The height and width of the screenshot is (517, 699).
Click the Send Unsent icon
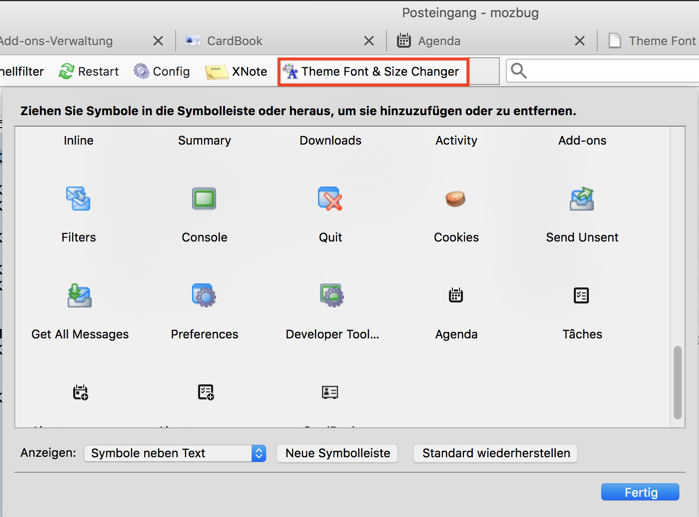pos(582,199)
